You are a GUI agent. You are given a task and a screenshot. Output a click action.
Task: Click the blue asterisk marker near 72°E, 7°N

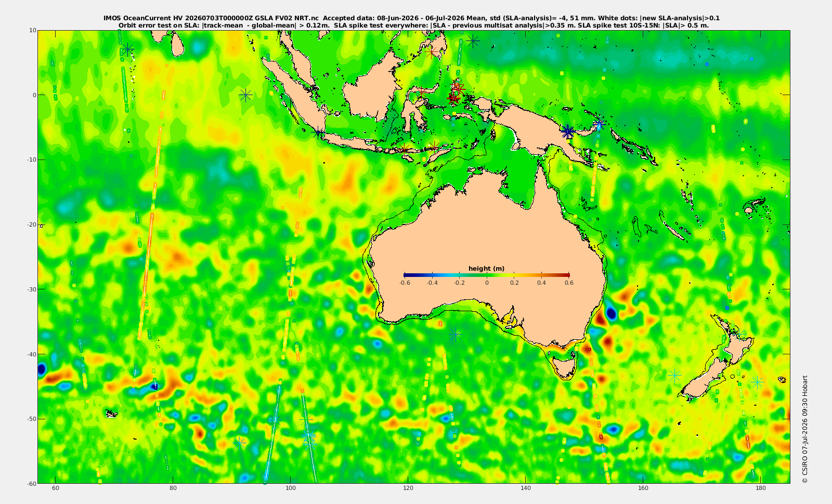click(128, 50)
